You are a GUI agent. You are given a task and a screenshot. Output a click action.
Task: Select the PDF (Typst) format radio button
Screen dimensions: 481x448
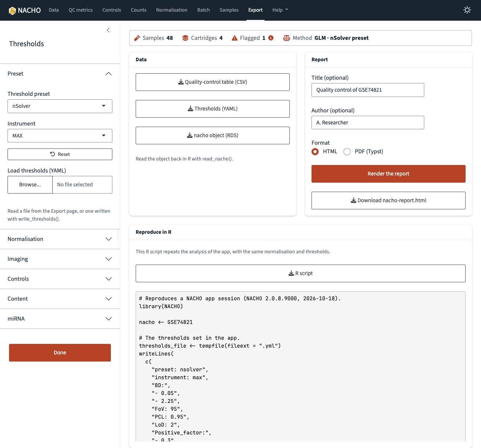pyautogui.click(x=347, y=151)
